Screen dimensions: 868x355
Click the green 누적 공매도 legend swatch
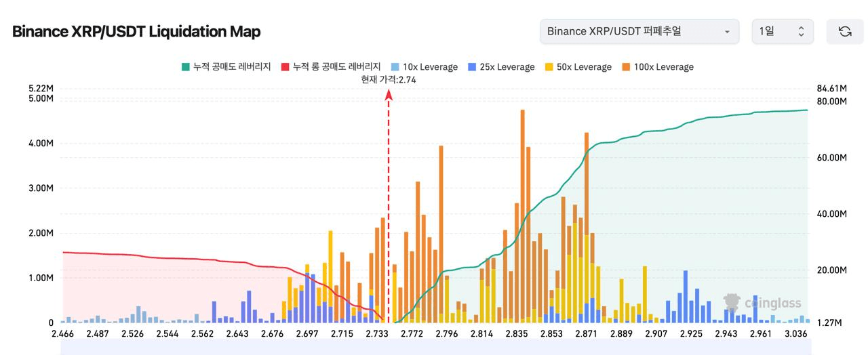[x=185, y=66]
